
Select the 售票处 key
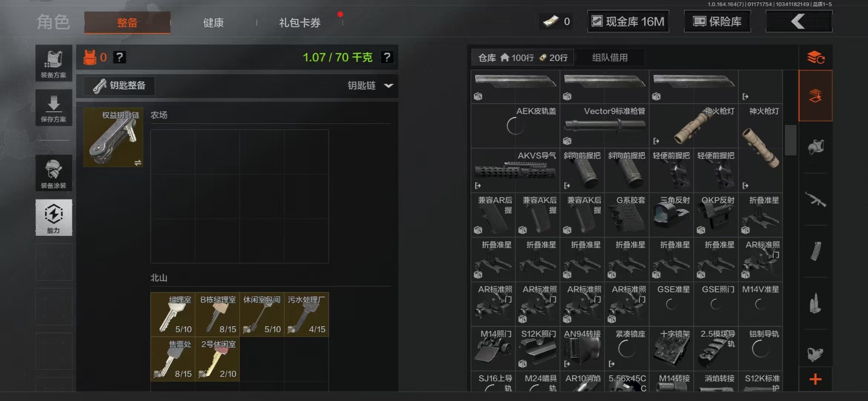coord(173,359)
